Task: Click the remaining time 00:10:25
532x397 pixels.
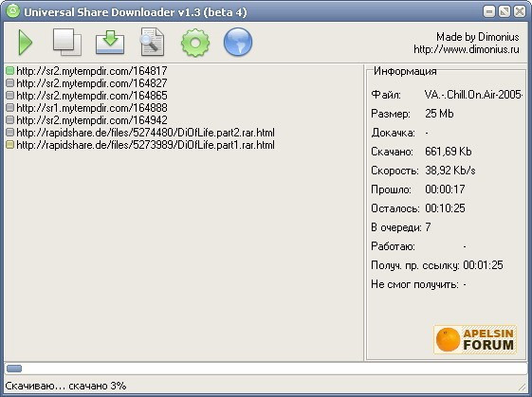Action: coord(445,208)
